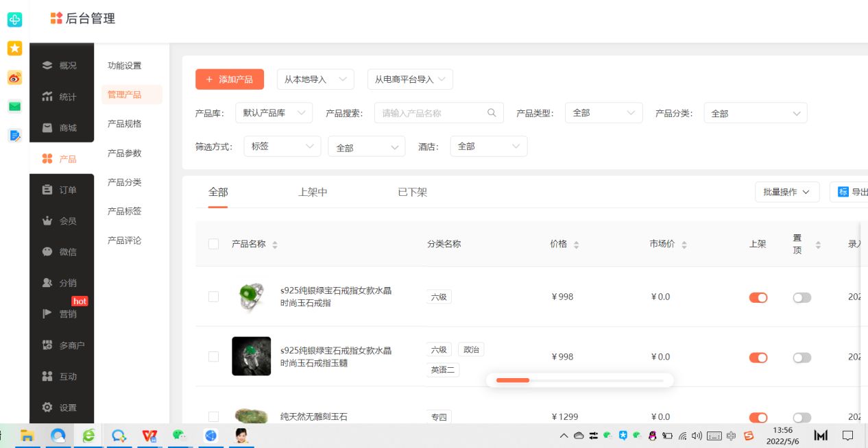
Task: Enable 置顶 for the second product row
Action: click(x=801, y=358)
